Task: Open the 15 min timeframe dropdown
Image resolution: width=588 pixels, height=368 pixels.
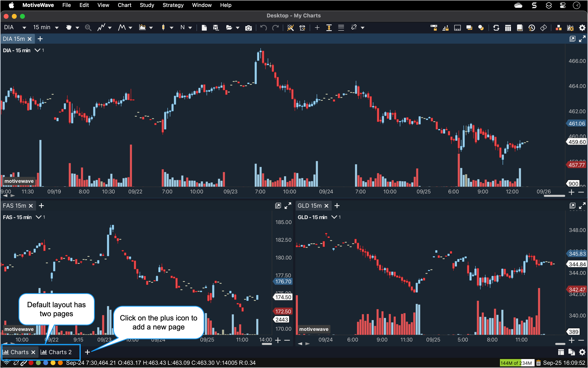Action: tap(57, 28)
